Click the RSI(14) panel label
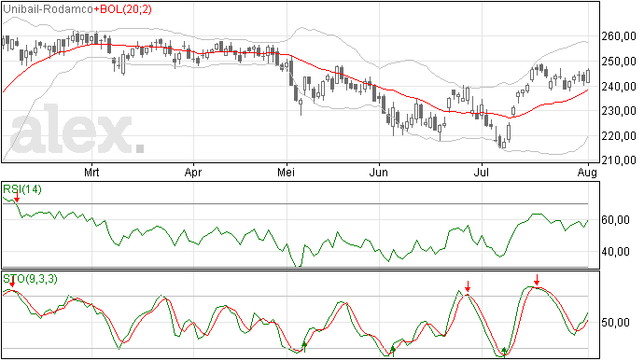The image size is (644, 361). 22,189
